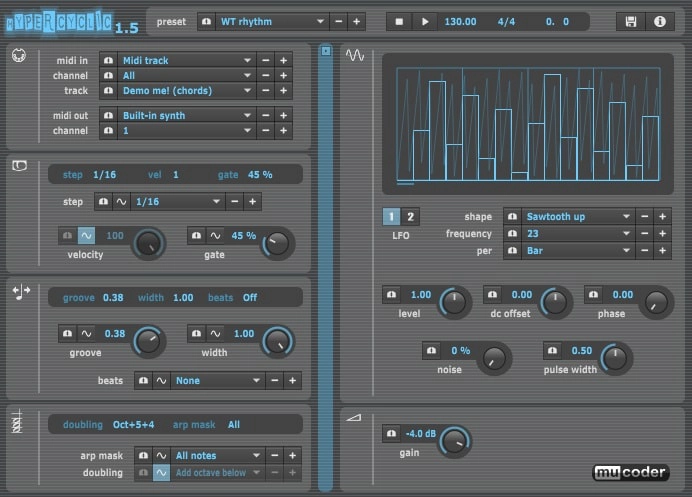This screenshot has height=497, width=692.
Task: Click the groove note section icon
Action: pos(21,292)
